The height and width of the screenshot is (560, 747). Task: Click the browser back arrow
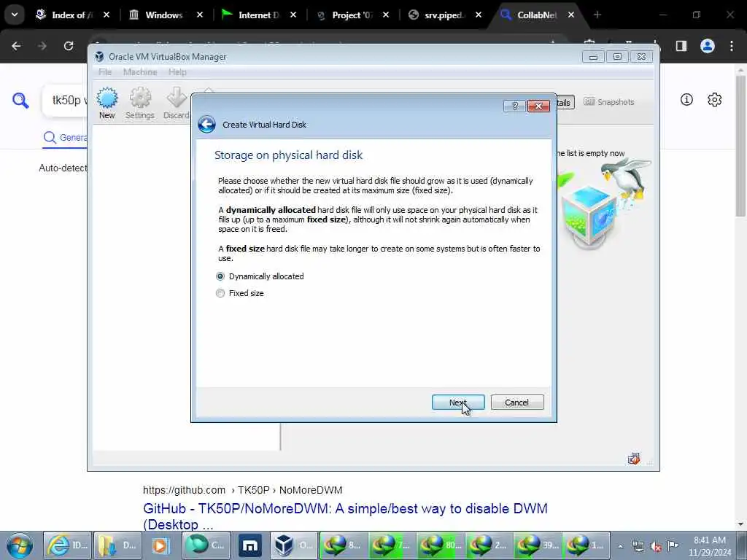16,46
